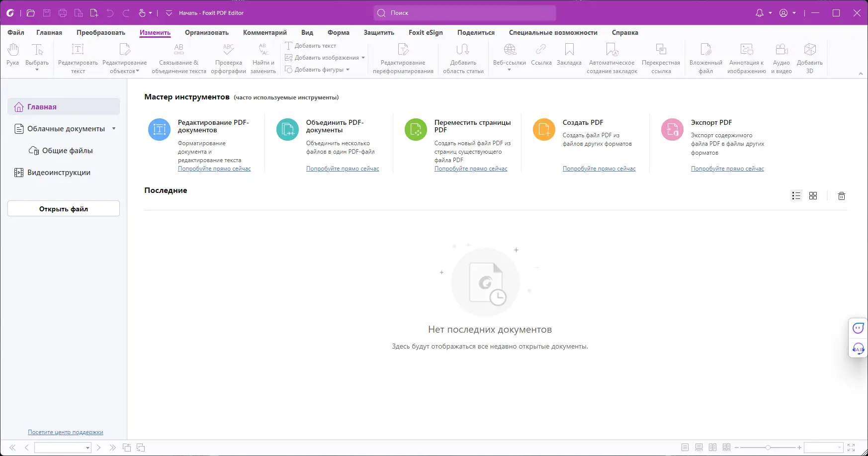Switch recent files to list view
Viewport: 868px width, 456px height.
pos(796,196)
